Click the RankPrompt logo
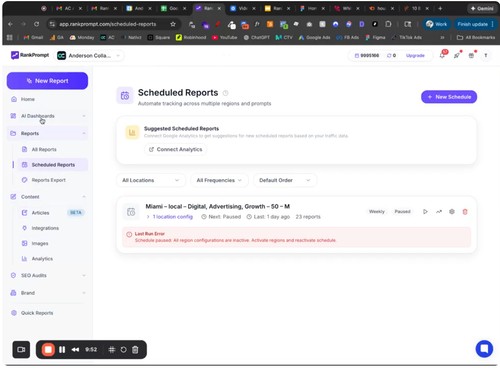 click(x=30, y=55)
